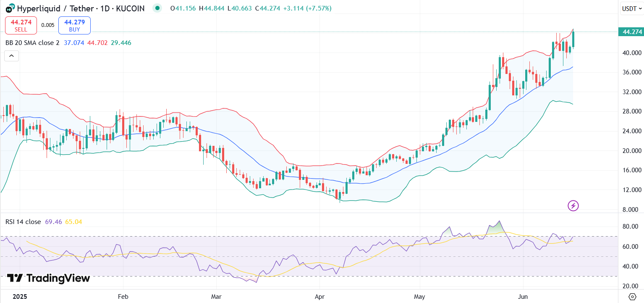Image resolution: width=644 pixels, height=303 pixels.
Task: Click the low price L40.663 value
Action: tap(240, 8)
